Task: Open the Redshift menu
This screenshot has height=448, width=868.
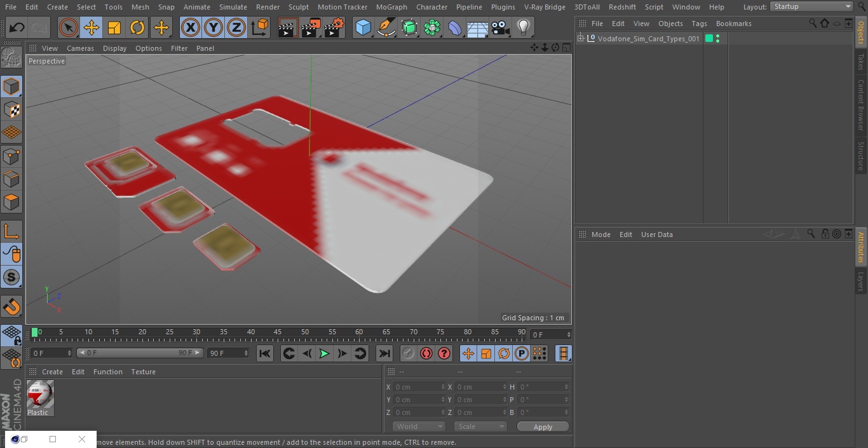Action: [622, 7]
